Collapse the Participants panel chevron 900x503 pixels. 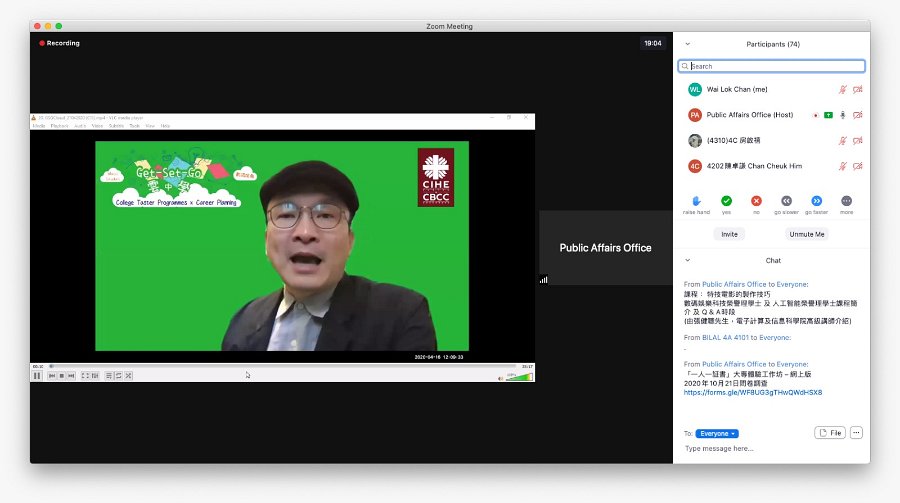[x=688, y=44]
